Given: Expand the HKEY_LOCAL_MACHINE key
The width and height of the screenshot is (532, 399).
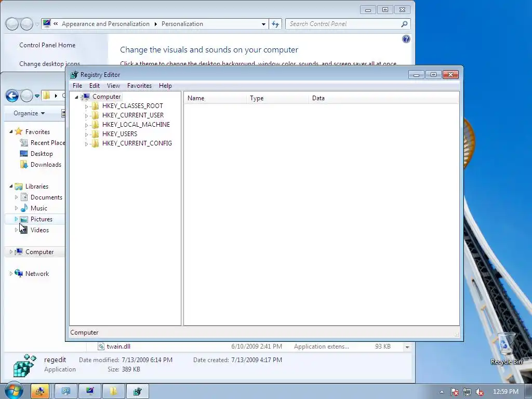Looking at the screenshot, I should coord(86,125).
